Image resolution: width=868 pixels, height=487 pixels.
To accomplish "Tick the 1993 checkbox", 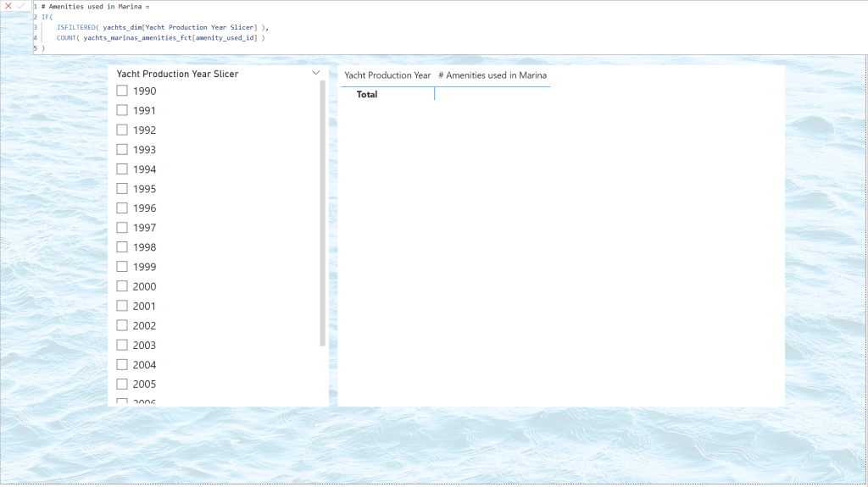I will [122, 149].
